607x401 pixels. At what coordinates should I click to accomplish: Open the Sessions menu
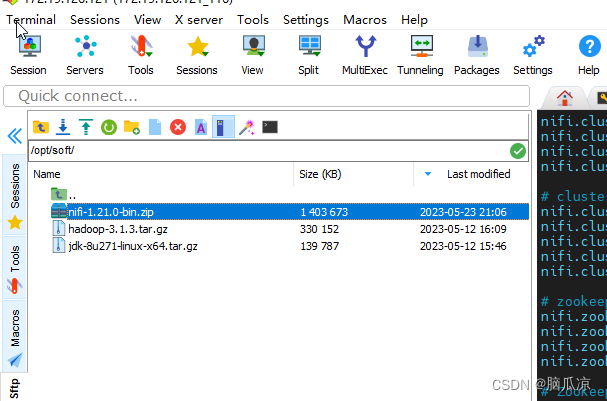coord(95,20)
